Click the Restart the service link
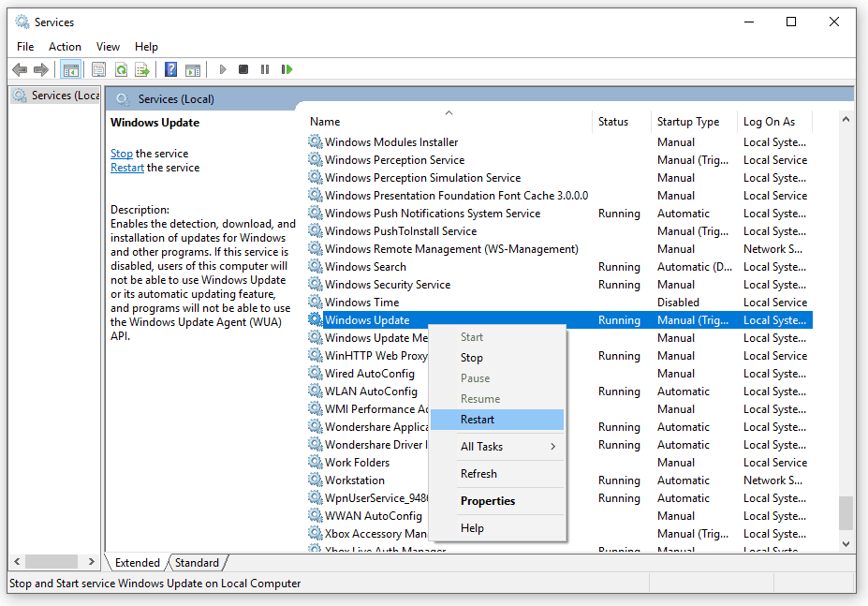 [127, 168]
